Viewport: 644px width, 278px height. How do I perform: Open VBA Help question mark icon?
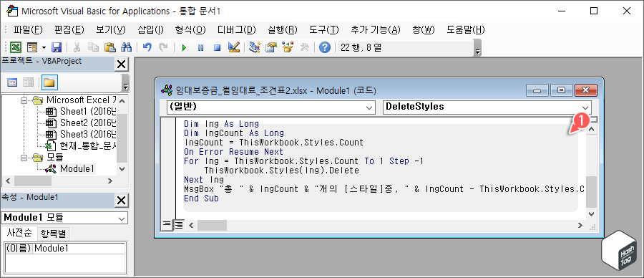324,47
